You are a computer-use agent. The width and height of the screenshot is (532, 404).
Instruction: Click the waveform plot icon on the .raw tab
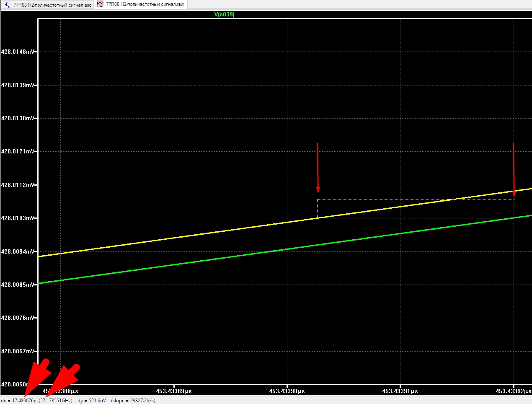click(x=101, y=4)
